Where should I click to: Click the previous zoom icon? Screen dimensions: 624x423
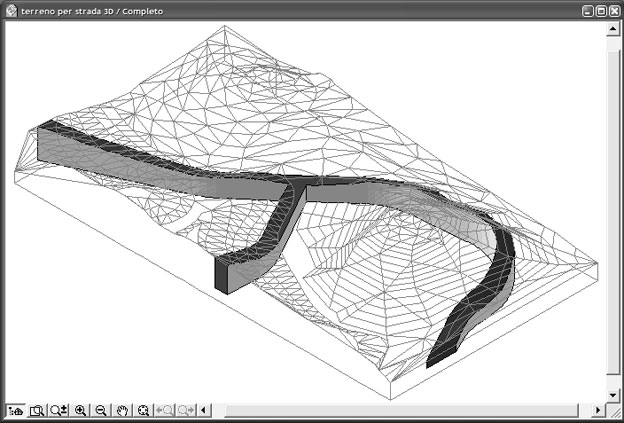pos(165,410)
